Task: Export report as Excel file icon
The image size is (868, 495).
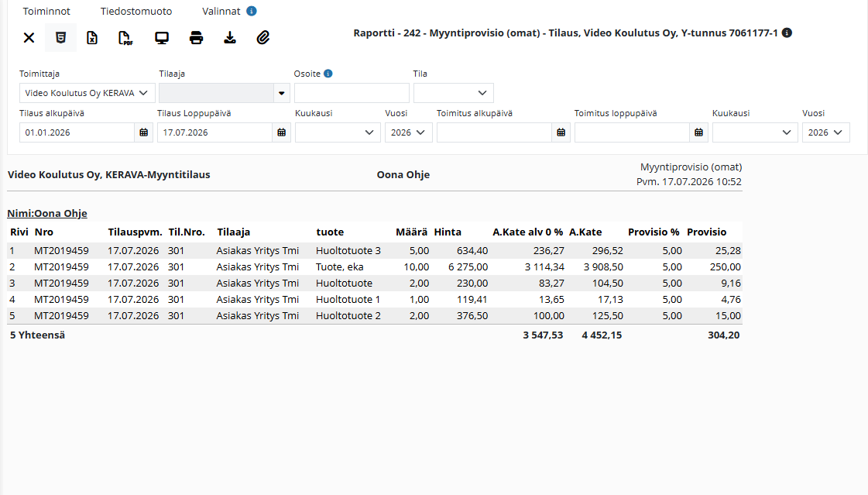Action: pos(92,38)
